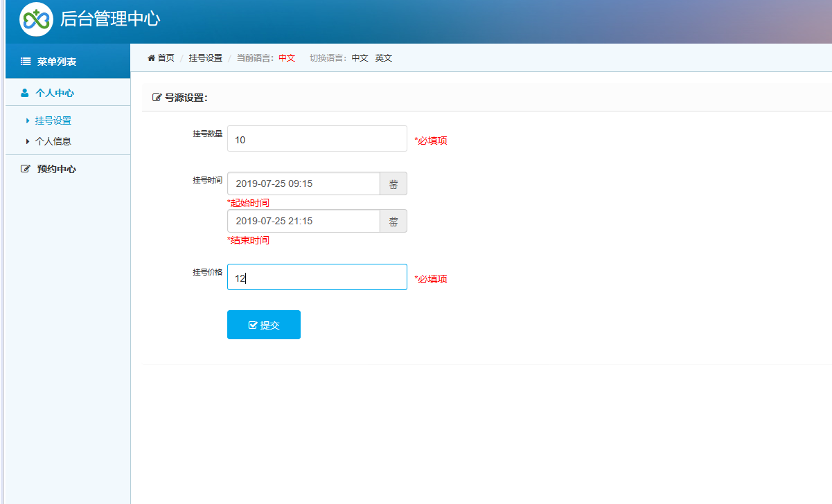This screenshot has width=832, height=504.
Task: Click the user icon beside 个人中心
Action: click(25, 93)
